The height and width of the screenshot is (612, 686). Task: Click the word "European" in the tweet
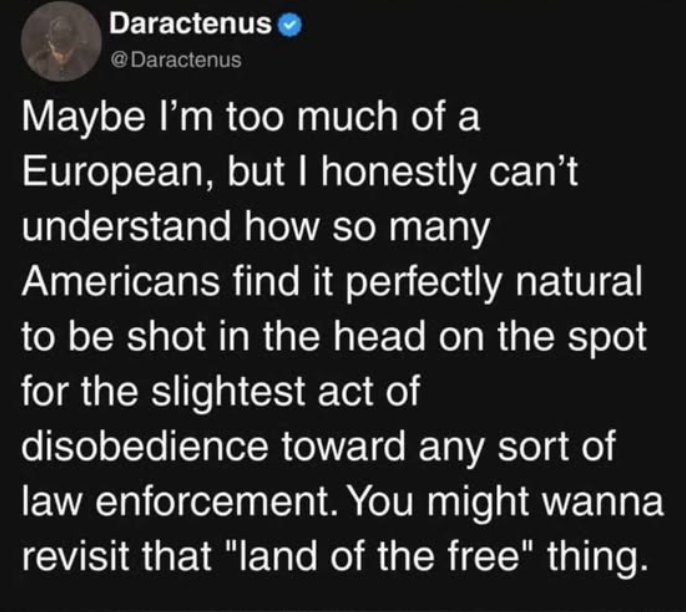click(x=108, y=177)
